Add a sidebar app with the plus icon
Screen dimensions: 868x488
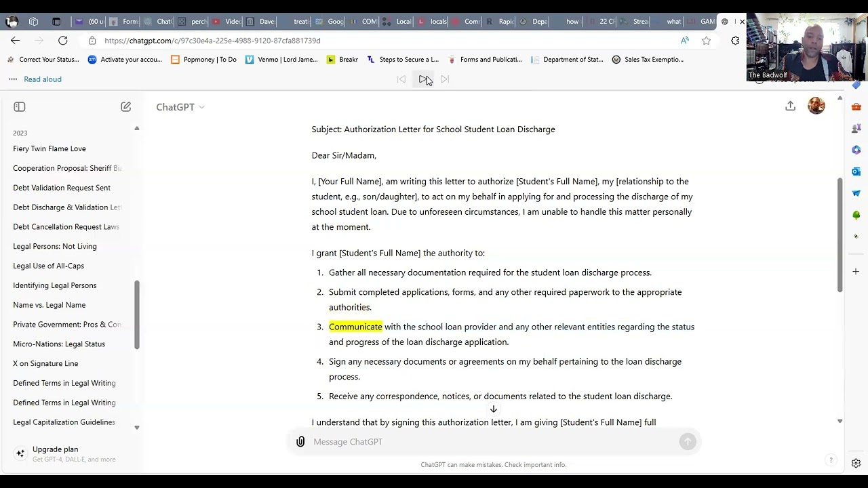point(856,271)
